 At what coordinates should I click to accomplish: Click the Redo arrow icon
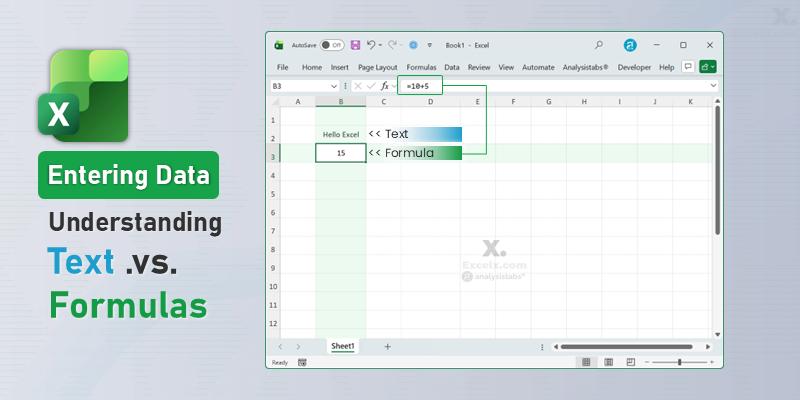coord(392,45)
